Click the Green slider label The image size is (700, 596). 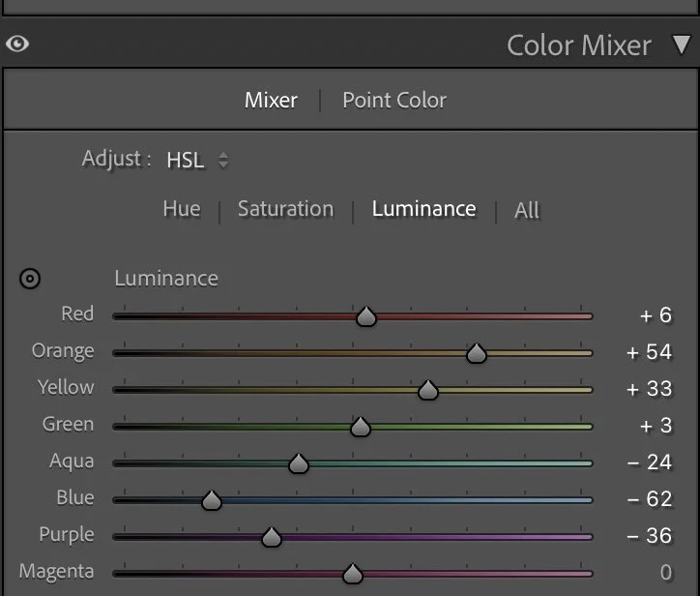[x=69, y=424]
